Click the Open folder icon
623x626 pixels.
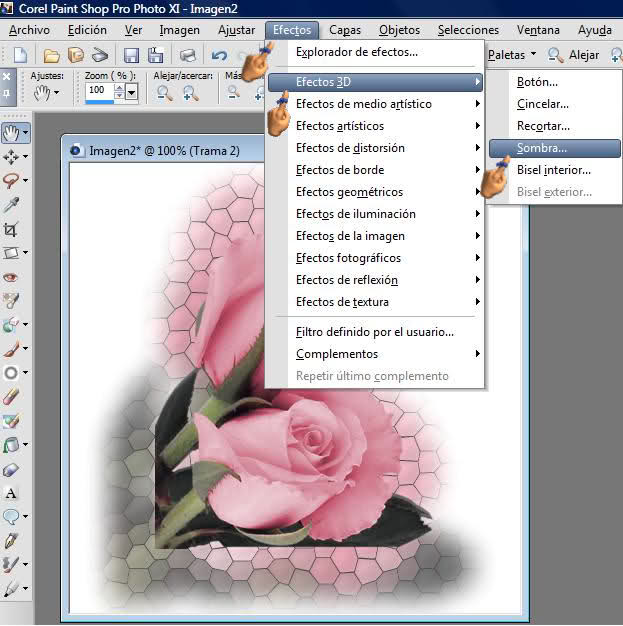[x=52, y=55]
